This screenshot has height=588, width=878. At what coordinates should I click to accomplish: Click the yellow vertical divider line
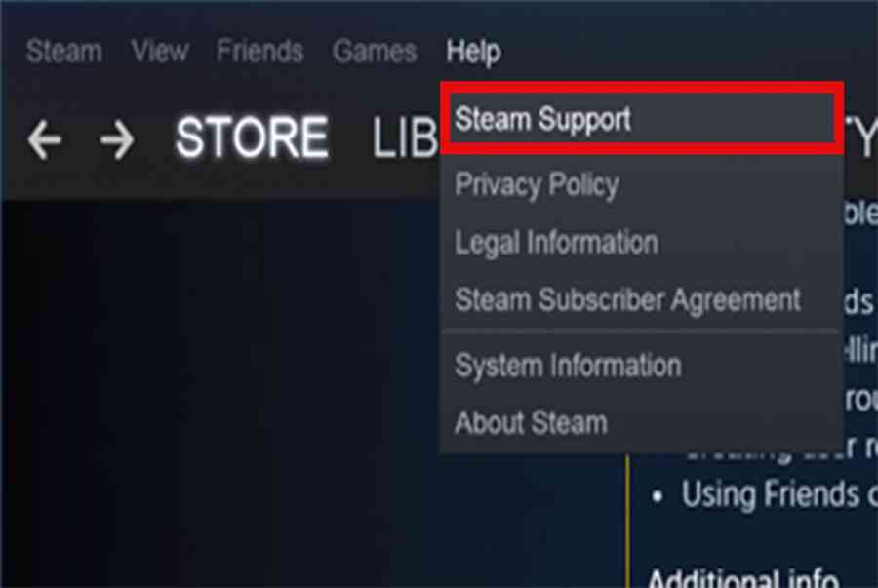click(x=628, y=521)
